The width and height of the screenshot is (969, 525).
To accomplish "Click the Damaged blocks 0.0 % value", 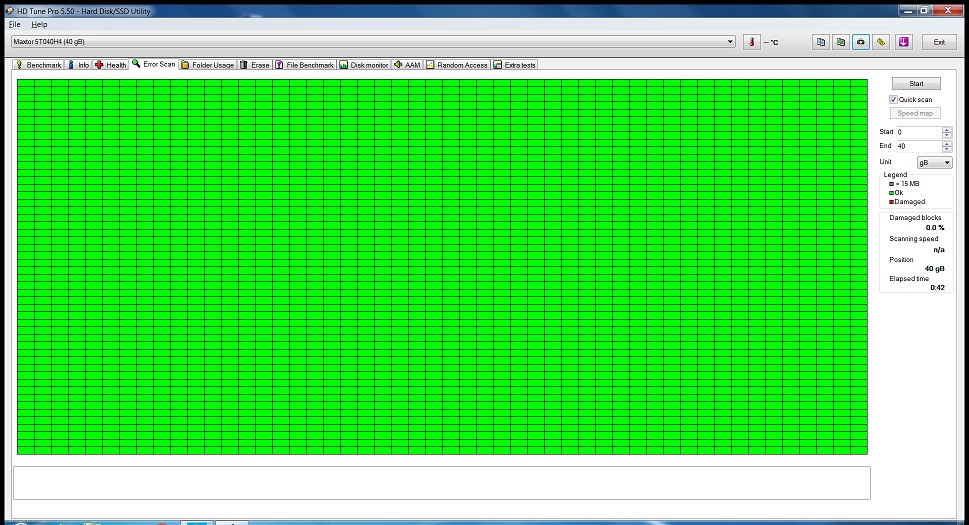I will click(935, 228).
